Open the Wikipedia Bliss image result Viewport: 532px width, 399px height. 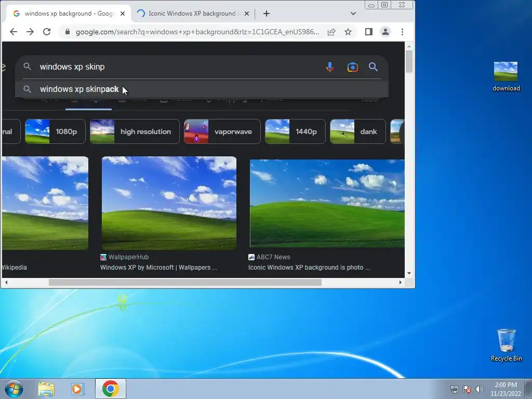click(45, 203)
